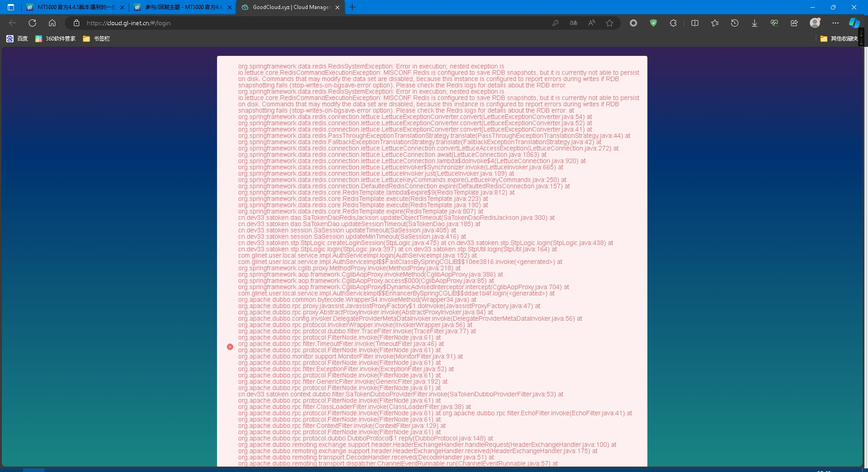This screenshot has width=868, height=472.
Task: Open a new browser tab
Action: click(x=353, y=7)
